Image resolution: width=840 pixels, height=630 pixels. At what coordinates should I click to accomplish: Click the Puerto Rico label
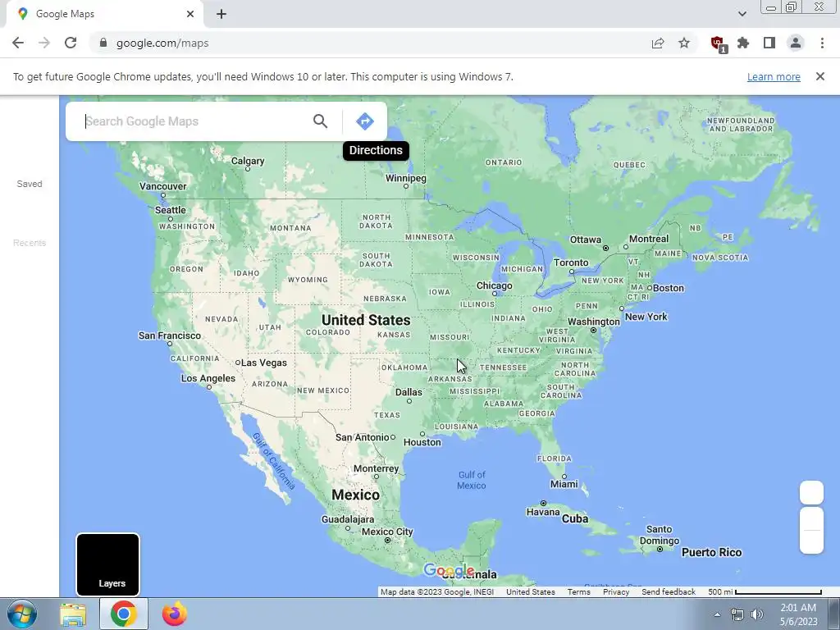tap(711, 552)
